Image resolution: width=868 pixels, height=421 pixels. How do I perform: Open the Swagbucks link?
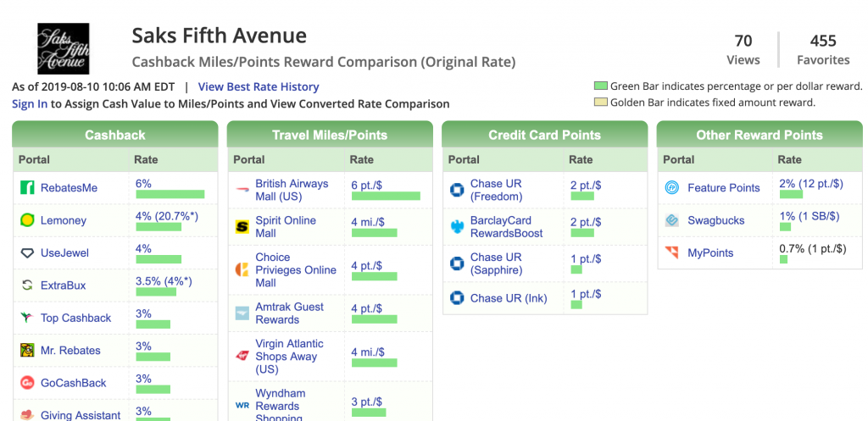pyautogui.click(x=715, y=220)
